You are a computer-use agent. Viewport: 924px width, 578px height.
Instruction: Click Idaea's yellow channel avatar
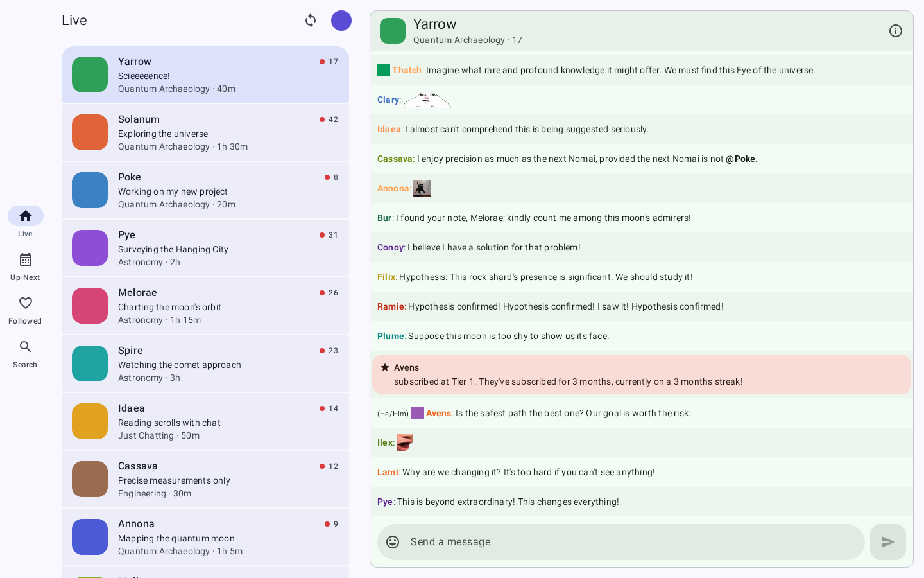pyautogui.click(x=90, y=421)
